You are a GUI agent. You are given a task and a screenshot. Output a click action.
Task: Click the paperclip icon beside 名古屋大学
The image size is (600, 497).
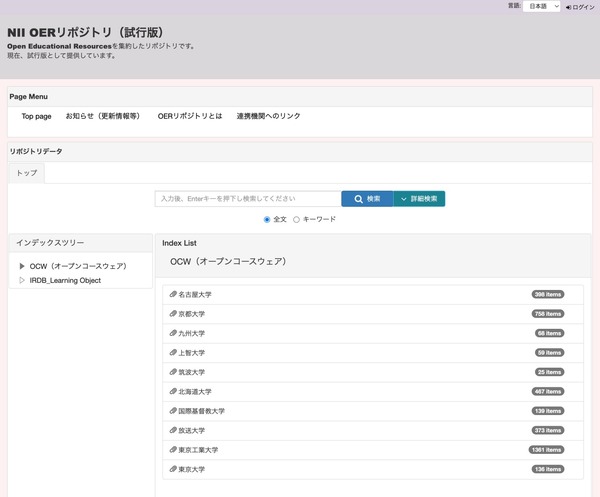pyautogui.click(x=173, y=295)
